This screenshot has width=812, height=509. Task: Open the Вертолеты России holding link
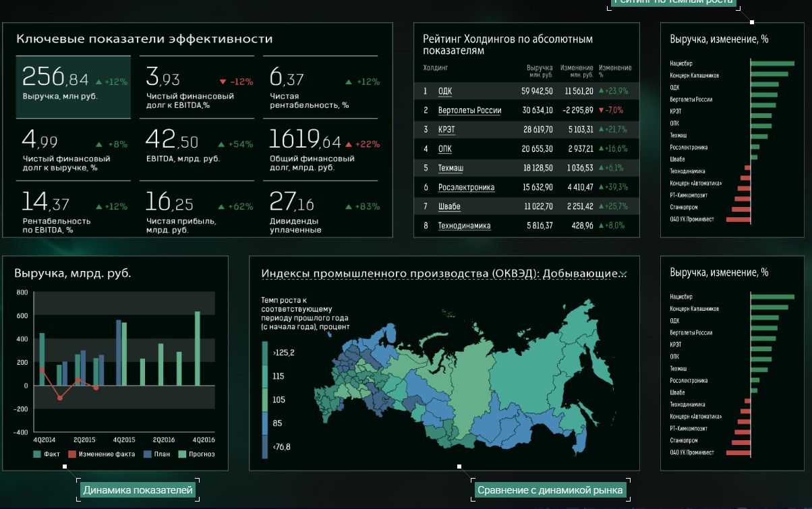(469, 111)
